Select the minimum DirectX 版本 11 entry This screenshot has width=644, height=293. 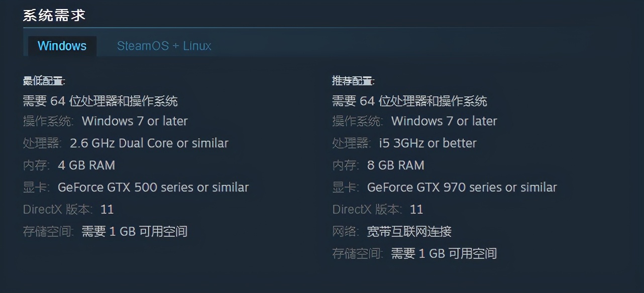click(x=68, y=209)
